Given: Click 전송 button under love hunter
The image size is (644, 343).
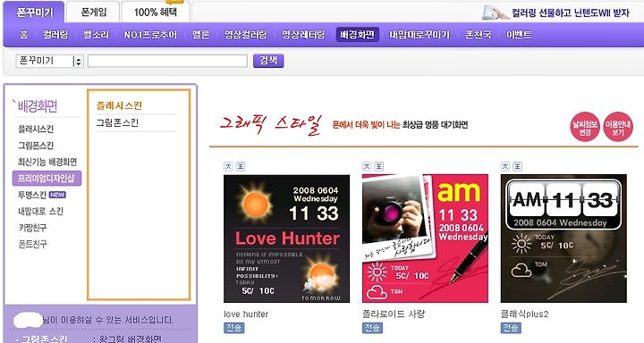Looking at the screenshot, I should coord(233,328).
